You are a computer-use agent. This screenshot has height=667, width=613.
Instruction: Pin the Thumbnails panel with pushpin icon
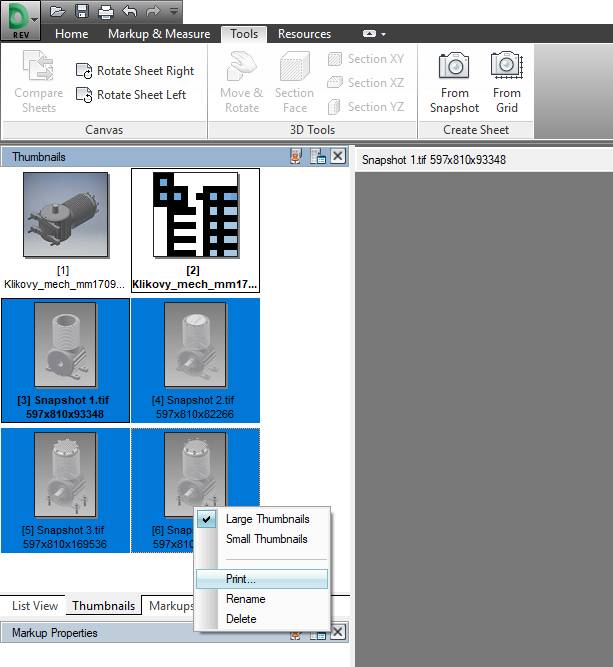tap(296, 156)
